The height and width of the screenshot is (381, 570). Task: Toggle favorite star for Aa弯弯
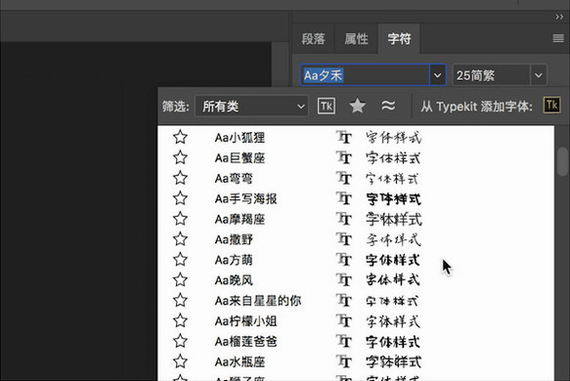[x=180, y=178]
